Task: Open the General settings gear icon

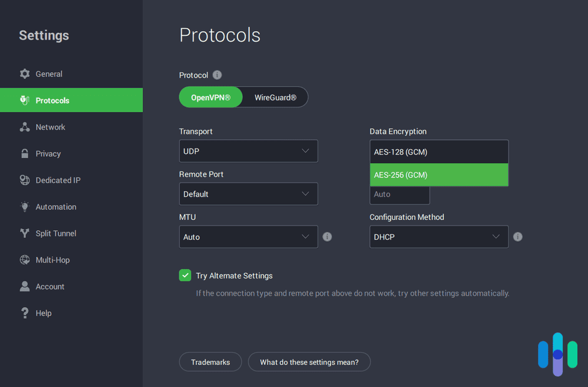Action: click(24, 73)
